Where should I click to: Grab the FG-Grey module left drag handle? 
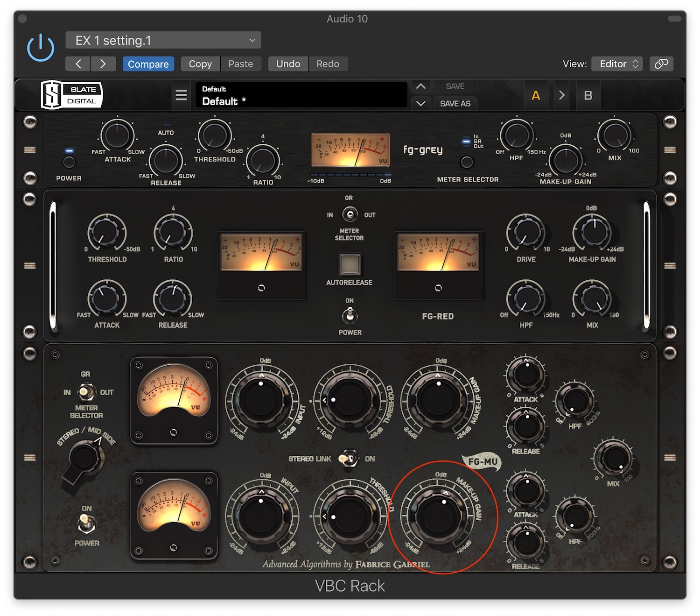pos(30,150)
